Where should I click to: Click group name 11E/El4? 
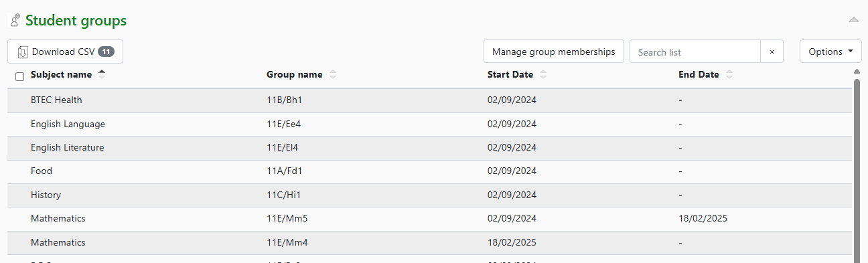click(x=282, y=147)
